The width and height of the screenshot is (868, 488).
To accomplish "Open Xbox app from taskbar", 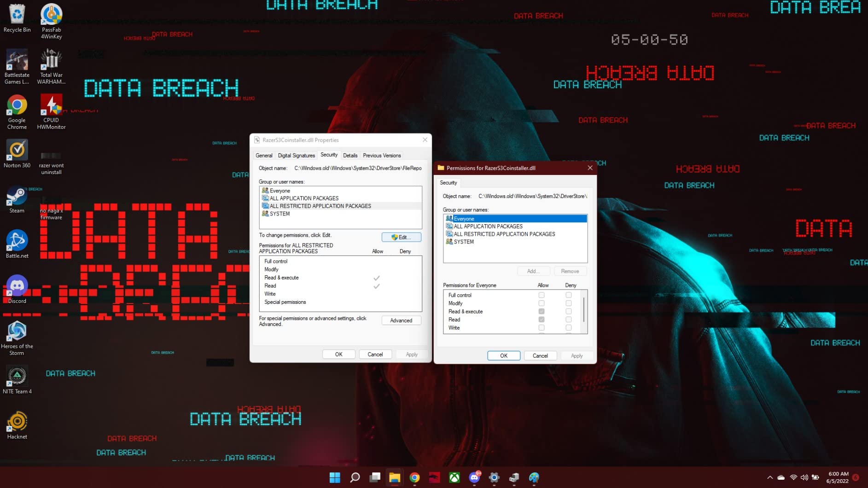I will (454, 477).
